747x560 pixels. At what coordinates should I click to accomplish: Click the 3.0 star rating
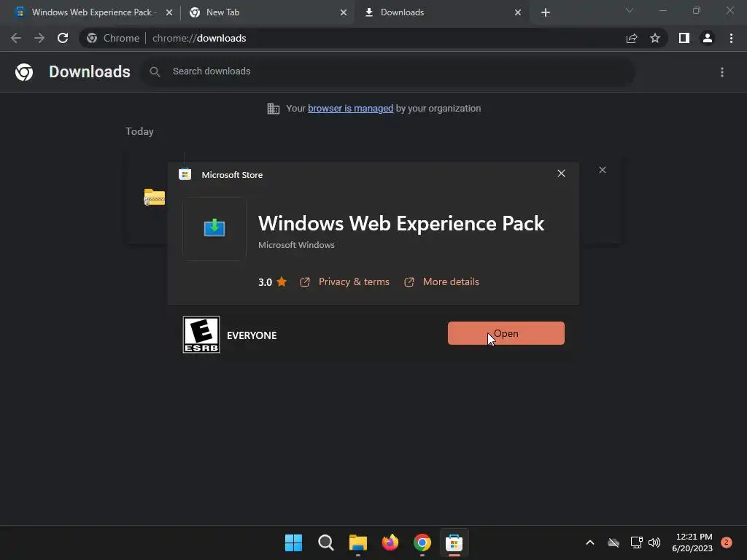pos(273,282)
